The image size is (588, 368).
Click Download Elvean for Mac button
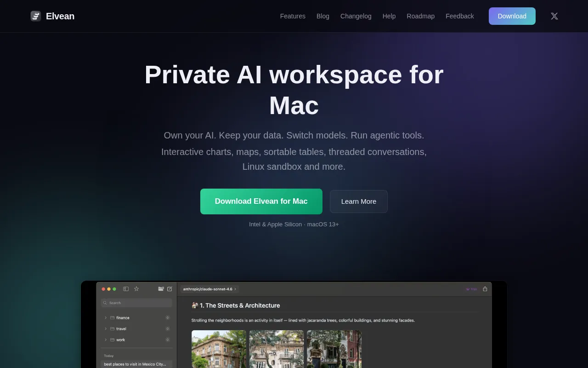(261, 201)
